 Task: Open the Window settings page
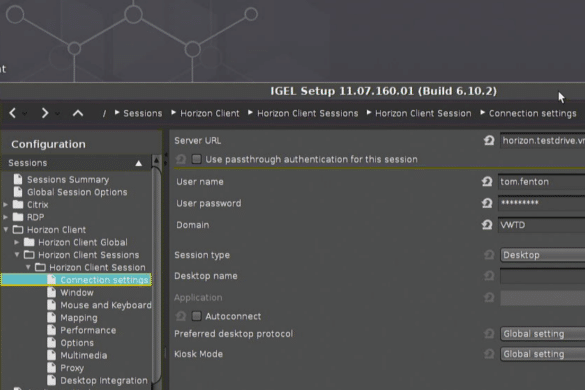click(x=77, y=292)
